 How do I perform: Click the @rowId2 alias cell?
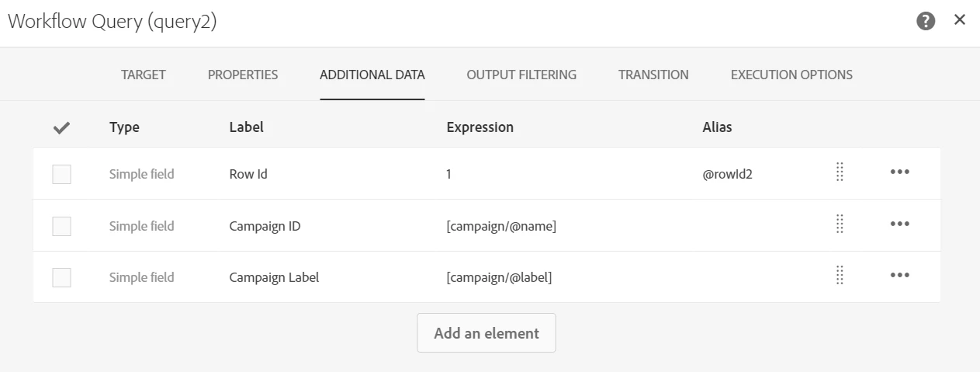(727, 175)
